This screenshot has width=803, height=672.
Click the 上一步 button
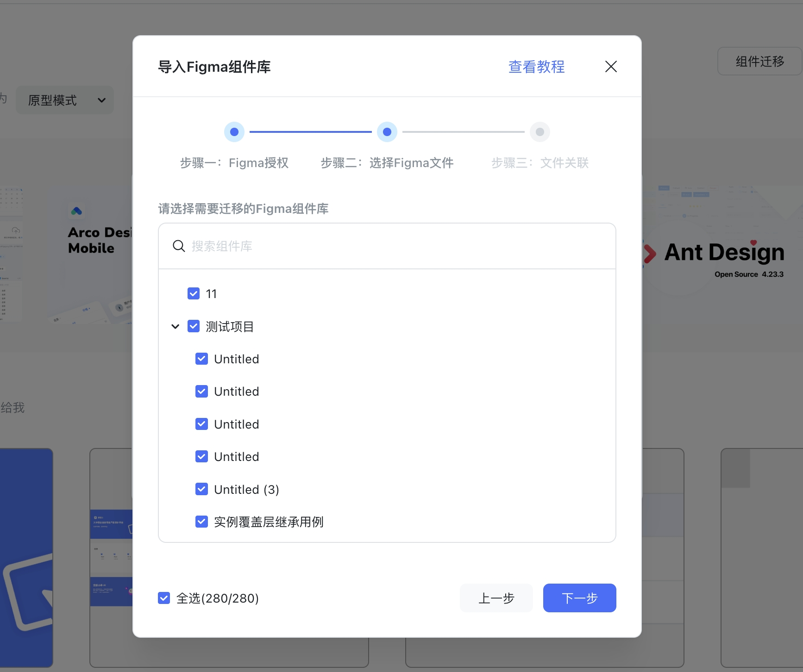496,598
